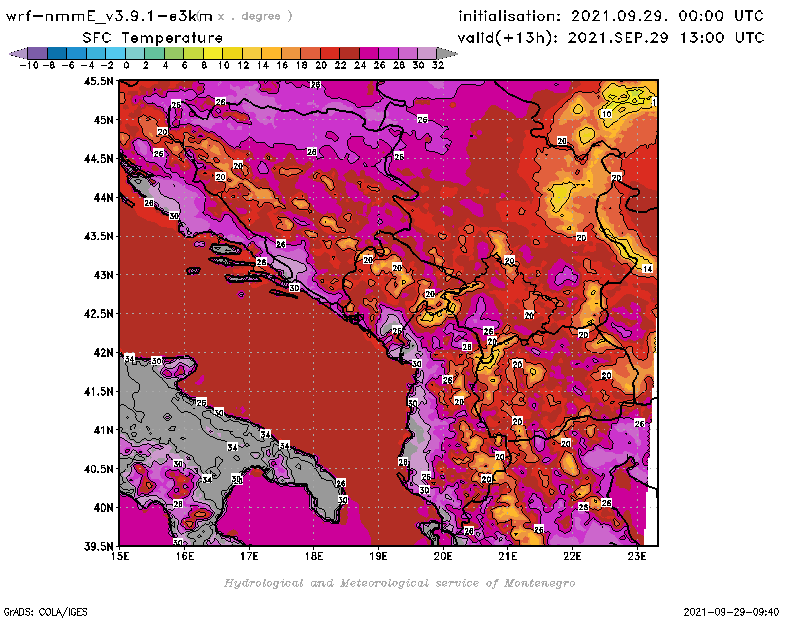
Task: Click the 43.5N latitude axis label
Action: coord(98,236)
